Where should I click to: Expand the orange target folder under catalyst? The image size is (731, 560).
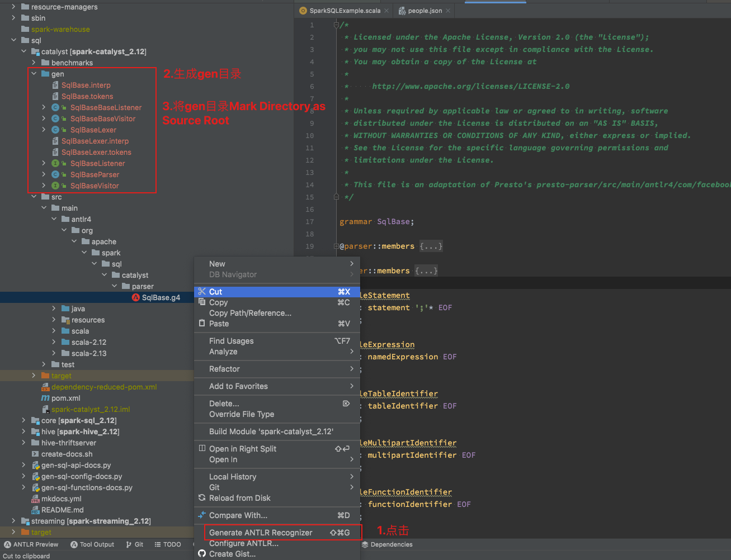[34, 376]
